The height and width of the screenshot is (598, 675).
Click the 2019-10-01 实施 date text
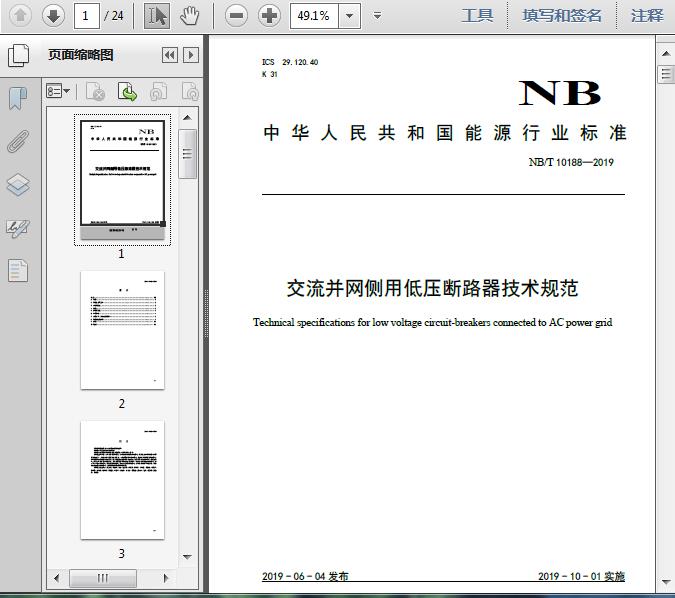(581, 576)
